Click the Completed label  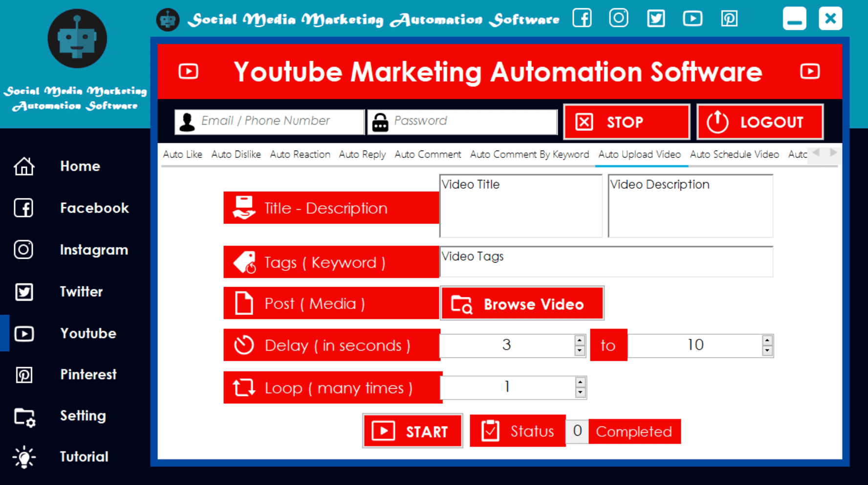[634, 432]
